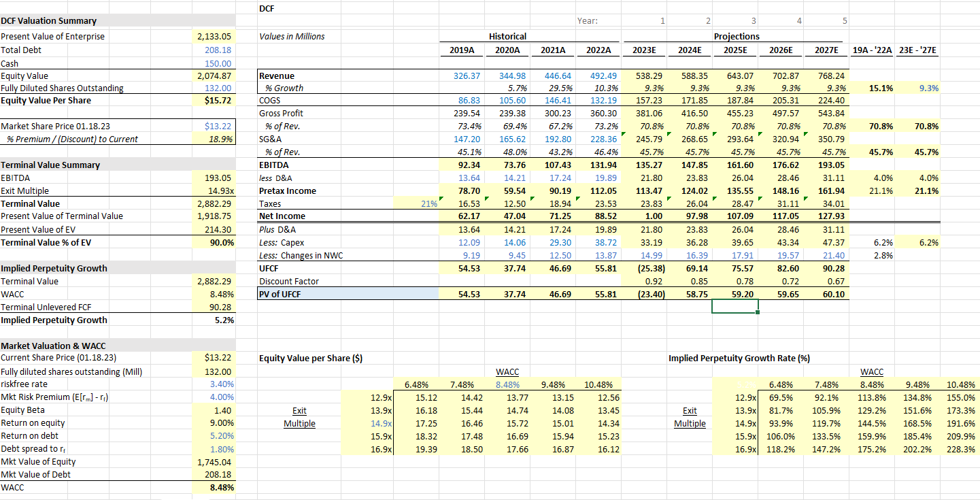Click the Equity Value per Share ($) table title

[310, 359]
